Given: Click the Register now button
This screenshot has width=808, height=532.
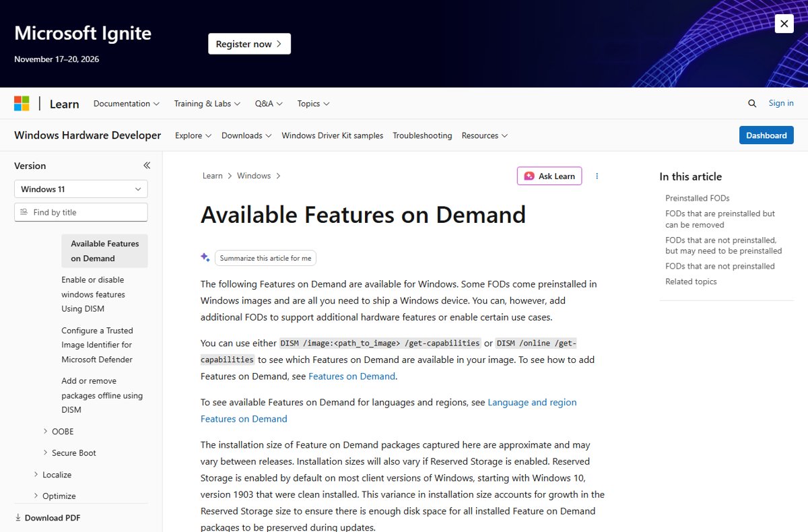Looking at the screenshot, I should pos(249,44).
